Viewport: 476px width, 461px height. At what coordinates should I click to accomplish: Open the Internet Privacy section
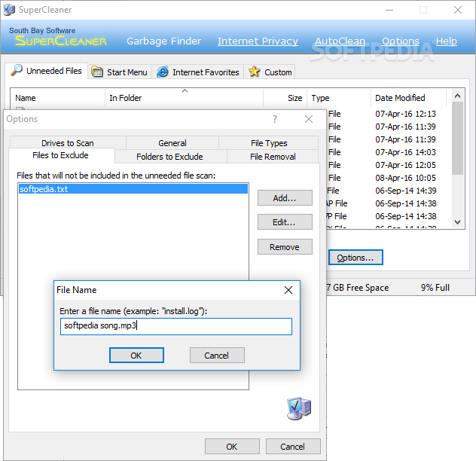point(258,41)
